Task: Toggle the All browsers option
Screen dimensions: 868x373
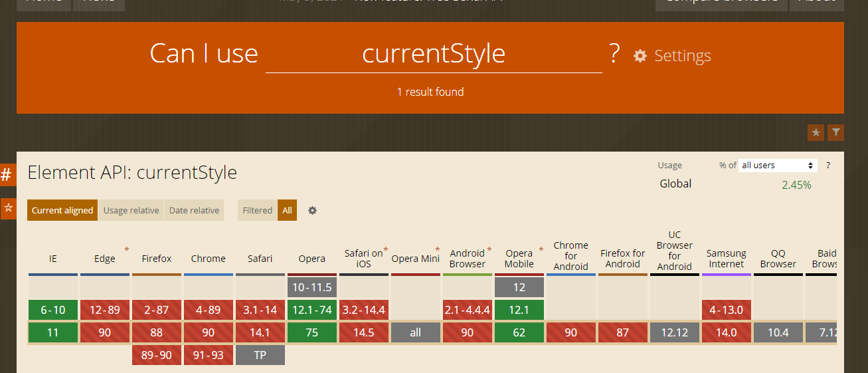Action: point(287,210)
